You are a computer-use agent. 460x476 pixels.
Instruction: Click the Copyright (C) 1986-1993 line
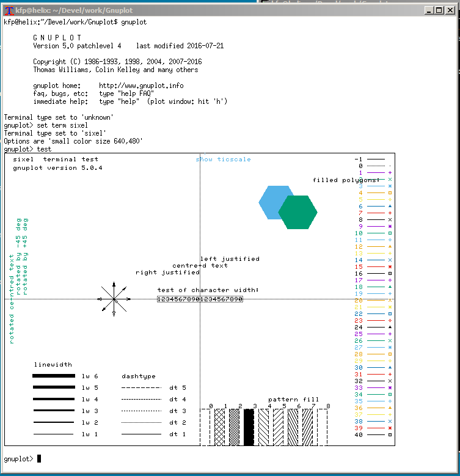(117, 62)
